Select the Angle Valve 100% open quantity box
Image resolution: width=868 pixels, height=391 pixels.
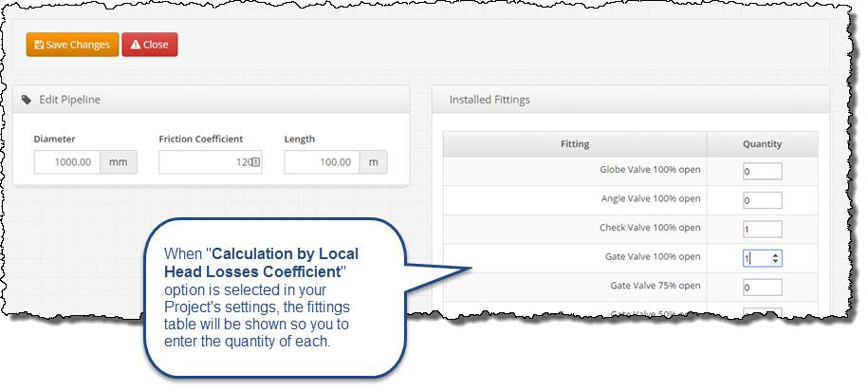click(x=762, y=200)
